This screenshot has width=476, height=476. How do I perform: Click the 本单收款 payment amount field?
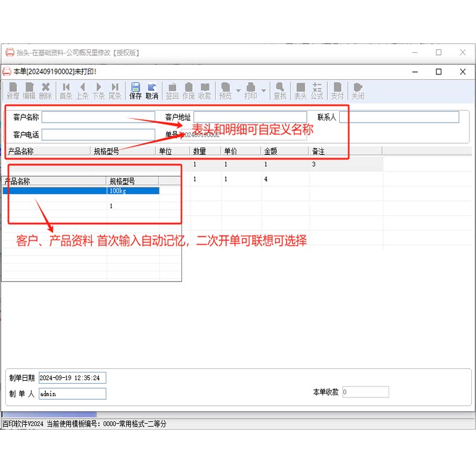click(x=365, y=392)
